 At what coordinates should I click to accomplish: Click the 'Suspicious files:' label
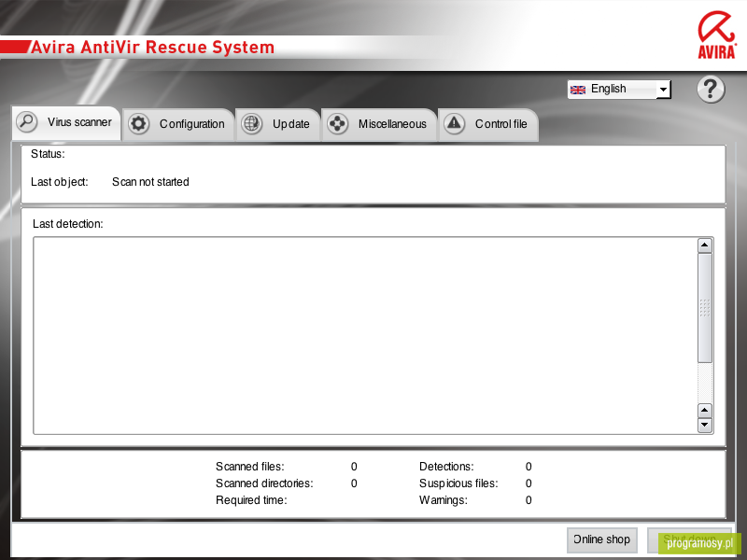458,483
